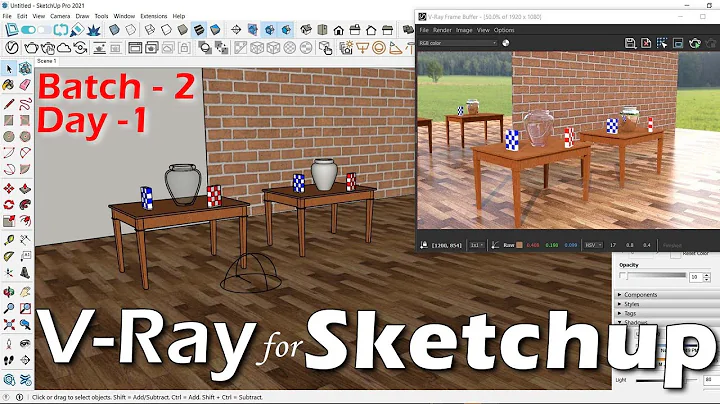This screenshot has width=720, height=404.
Task: Click the rendered image in Frame Buffer
Action: (x=568, y=140)
